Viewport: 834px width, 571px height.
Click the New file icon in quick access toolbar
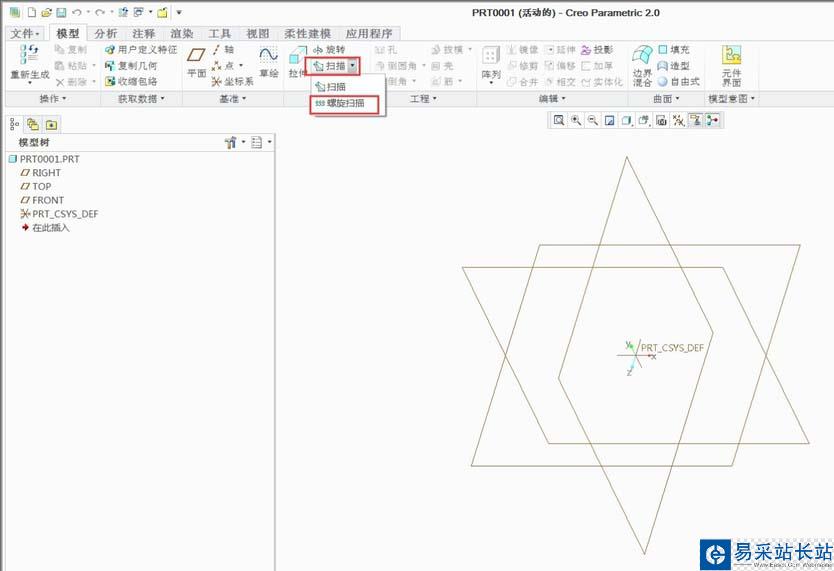[x=32, y=12]
